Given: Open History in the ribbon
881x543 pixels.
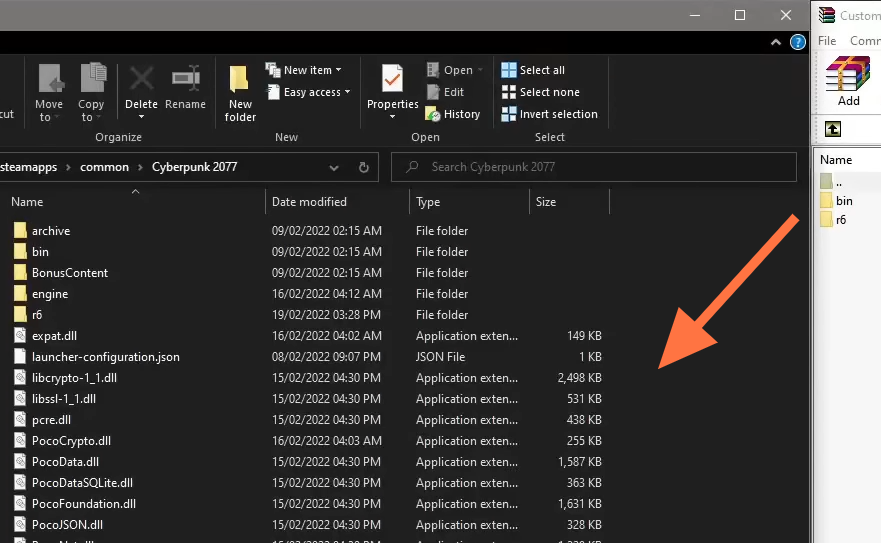Looking at the screenshot, I should (453, 114).
